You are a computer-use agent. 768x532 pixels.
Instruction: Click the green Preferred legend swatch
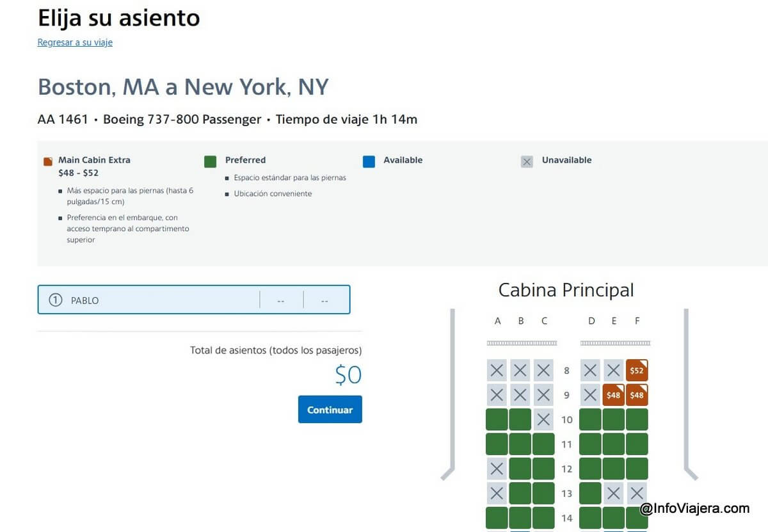click(210, 161)
